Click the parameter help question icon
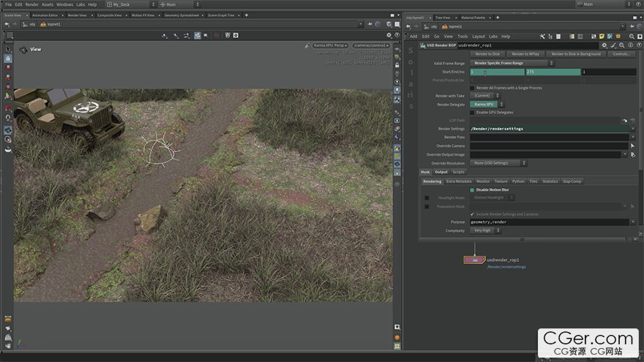The width and height of the screenshot is (644, 362). click(639, 45)
